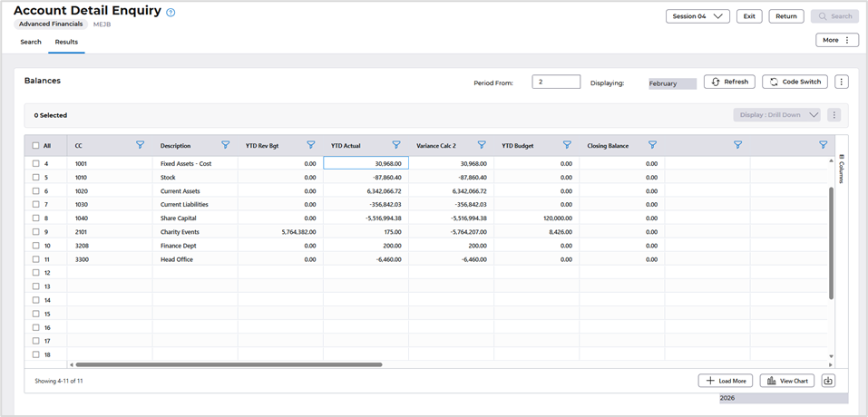The image size is (868, 417).
Task: Tick the All rows checkbox
Action: [36, 145]
